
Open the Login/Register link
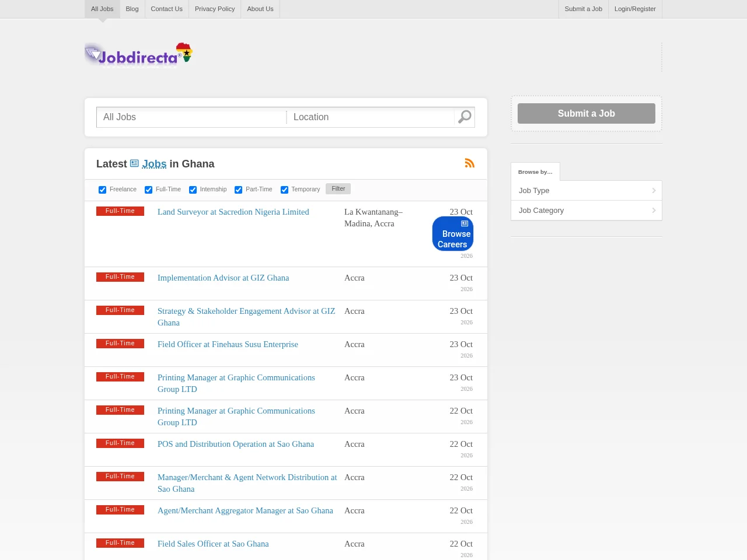coord(635,9)
